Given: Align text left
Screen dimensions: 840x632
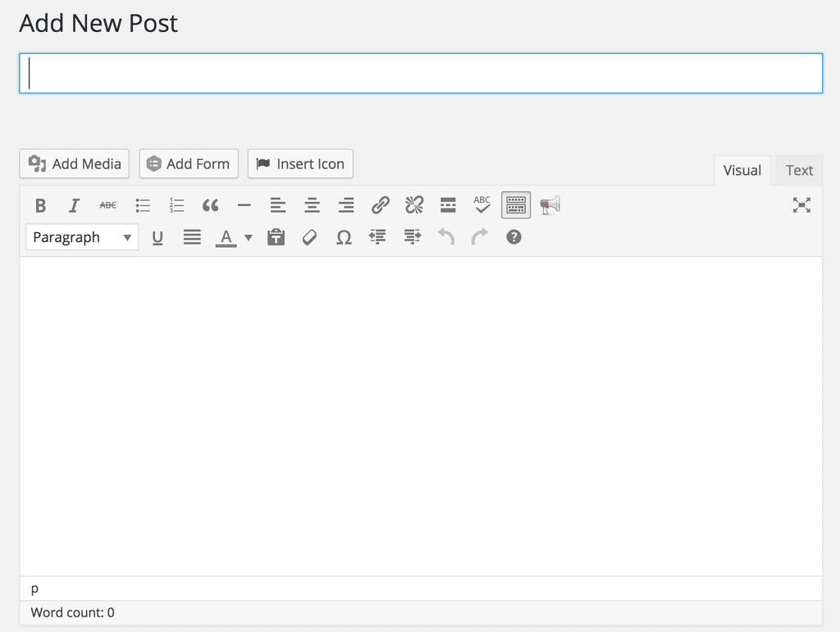Looking at the screenshot, I should (x=278, y=205).
